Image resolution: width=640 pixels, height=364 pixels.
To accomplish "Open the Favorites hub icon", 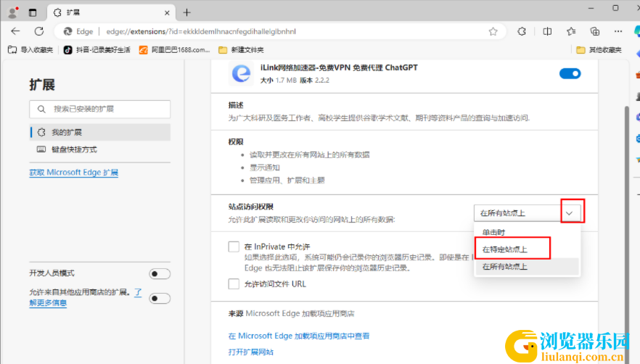I will [x=571, y=31].
